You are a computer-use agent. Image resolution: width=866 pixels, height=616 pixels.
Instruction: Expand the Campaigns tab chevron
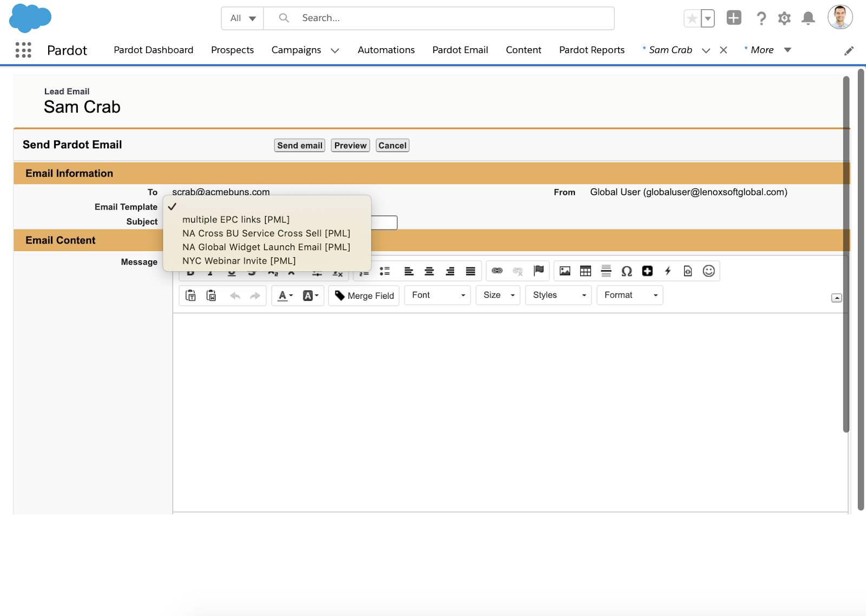(335, 50)
